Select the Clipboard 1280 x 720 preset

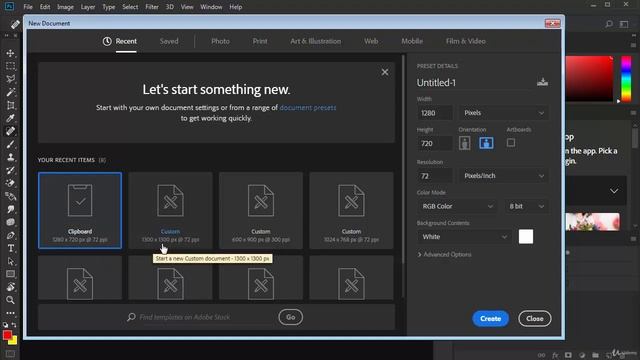[x=80, y=210]
